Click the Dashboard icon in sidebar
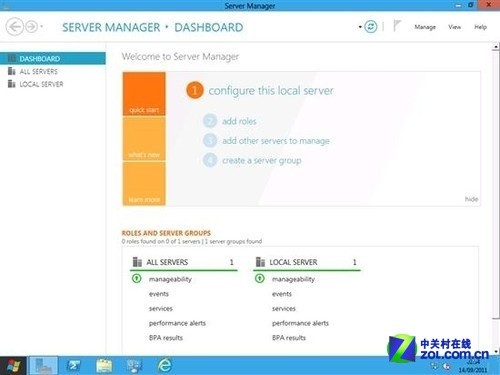Viewport: 500px width, 375px height. pyautogui.click(x=12, y=58)
